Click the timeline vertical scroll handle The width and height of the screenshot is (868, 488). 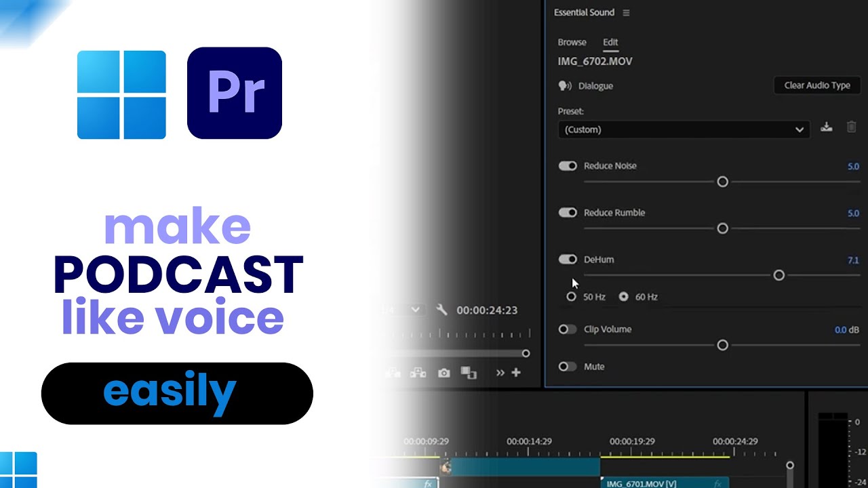[x=789, y=466]
